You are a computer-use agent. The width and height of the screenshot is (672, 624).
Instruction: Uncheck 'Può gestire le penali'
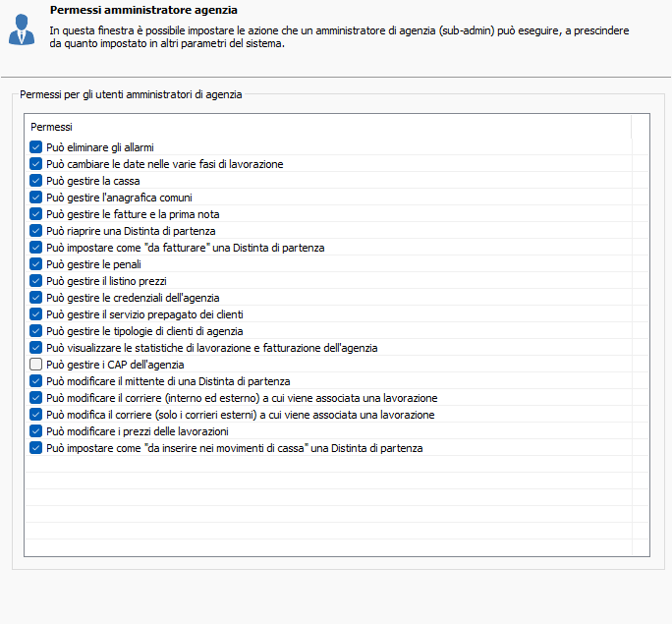point(36,264)
